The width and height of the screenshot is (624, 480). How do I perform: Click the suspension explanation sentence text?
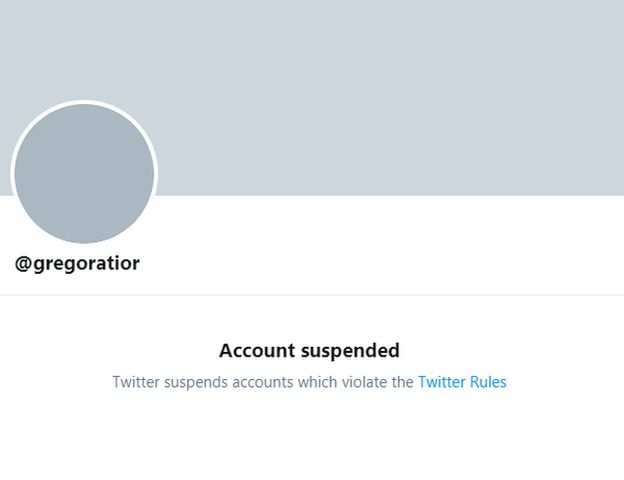262,382
